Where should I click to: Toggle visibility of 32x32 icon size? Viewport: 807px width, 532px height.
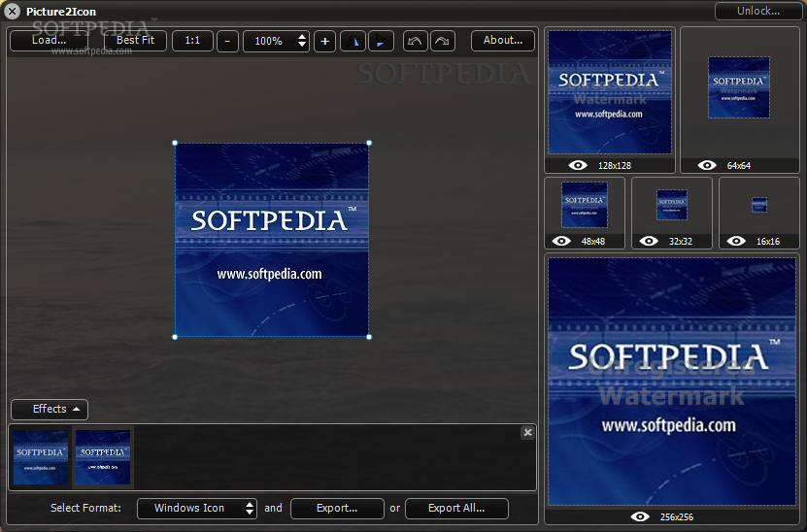[649, 241]
